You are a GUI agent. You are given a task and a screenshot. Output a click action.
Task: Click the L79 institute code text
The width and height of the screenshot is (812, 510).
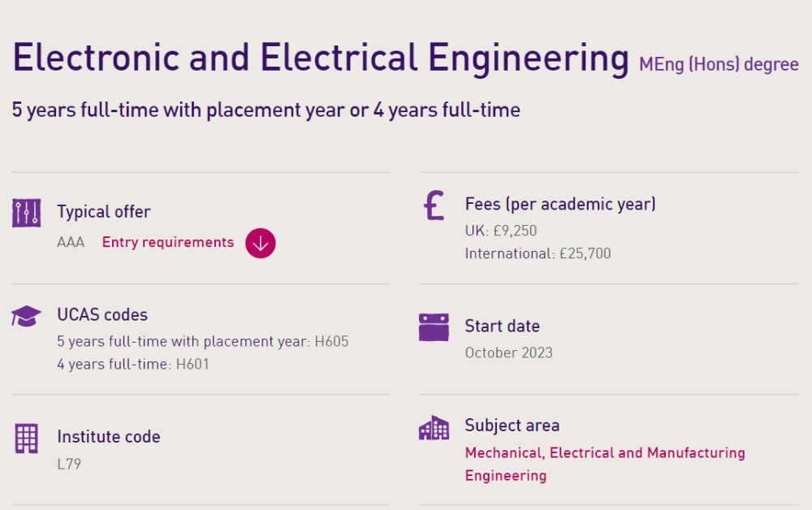[69, 464]
